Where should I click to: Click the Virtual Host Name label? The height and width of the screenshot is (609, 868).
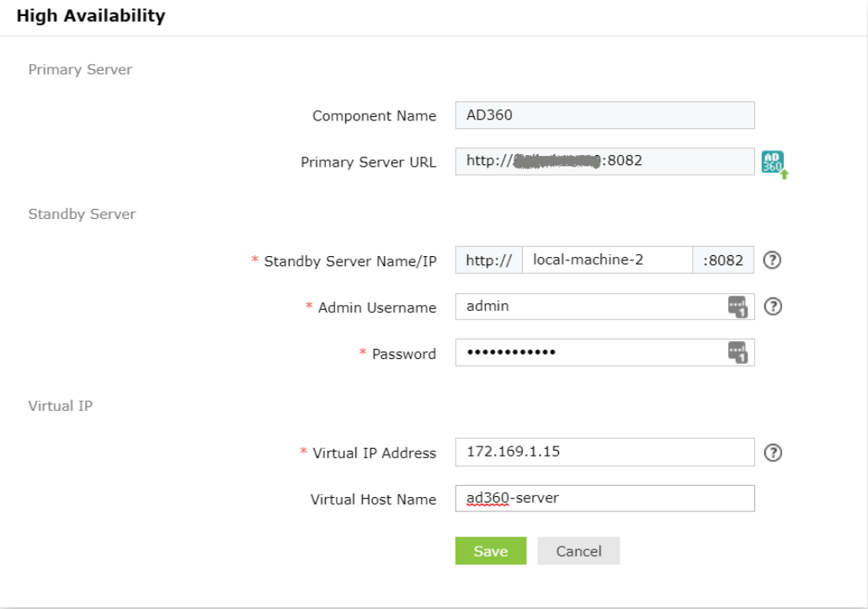point(373,499)
